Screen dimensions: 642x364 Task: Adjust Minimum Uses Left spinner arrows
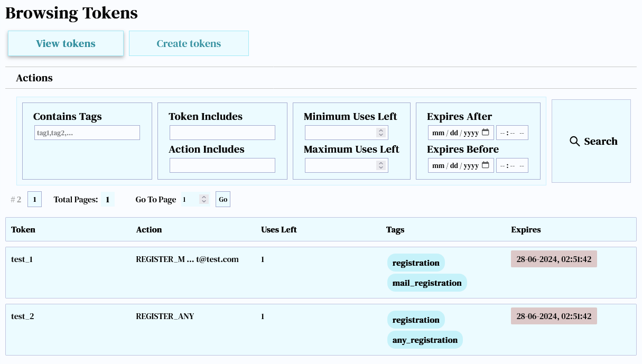tap(381, 133)
